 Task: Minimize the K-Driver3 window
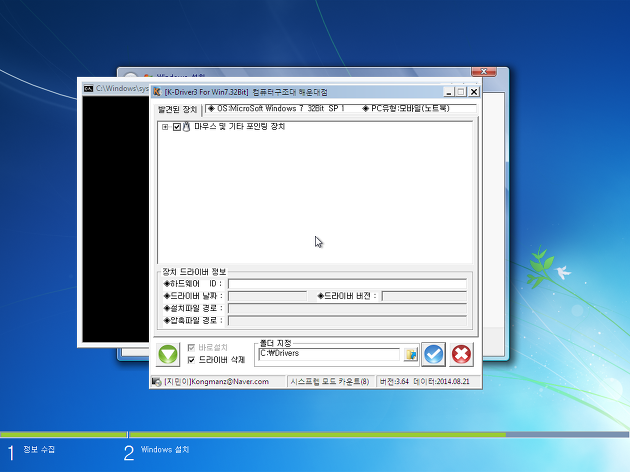pyautogui.click(x=448, y=92)
